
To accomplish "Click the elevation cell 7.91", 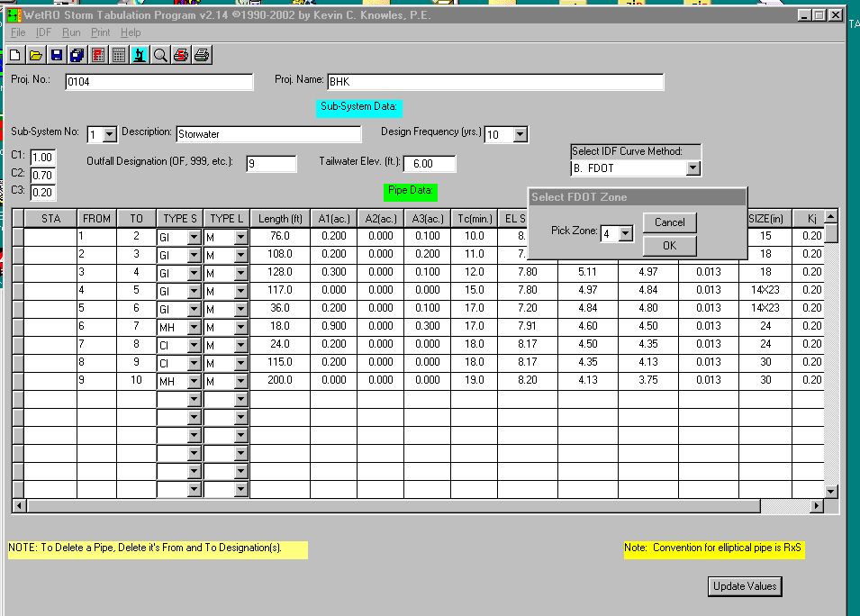I will (x=528, y=326).
